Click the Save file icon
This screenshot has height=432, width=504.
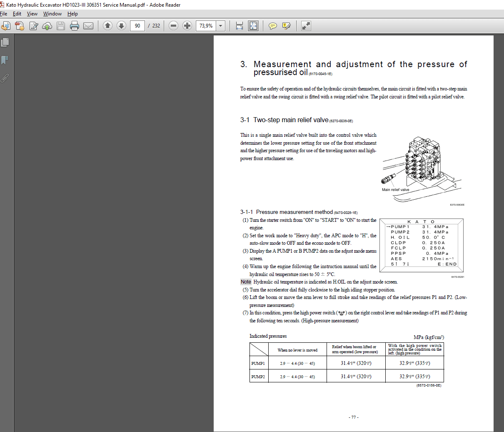click(60, 25)
